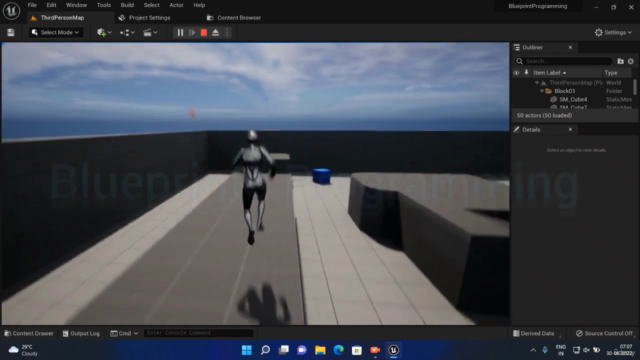Switch to the Content Browser tab

234,18
